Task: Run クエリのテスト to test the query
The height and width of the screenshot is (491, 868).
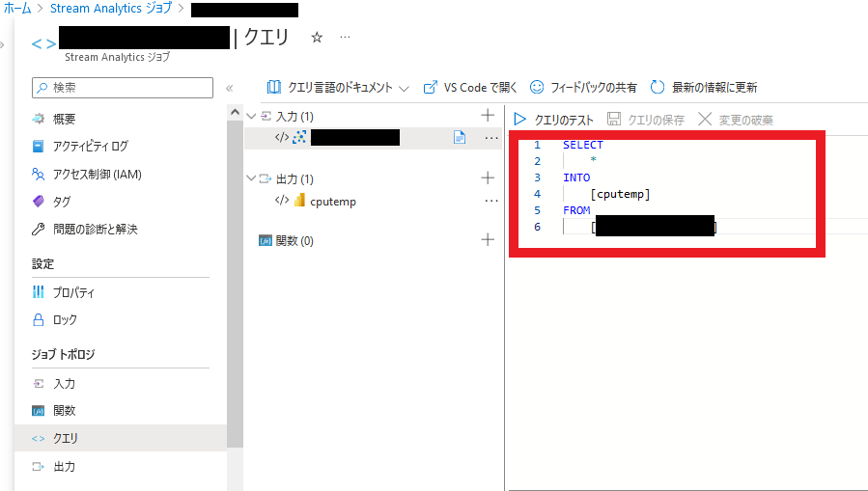Action: click(x=554, y=120)
